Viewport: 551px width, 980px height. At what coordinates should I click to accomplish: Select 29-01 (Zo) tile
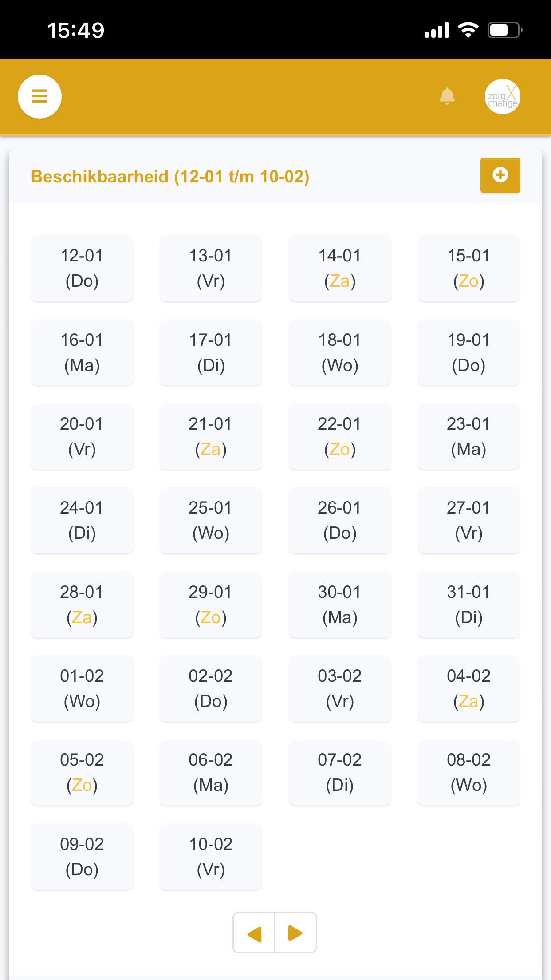point(211,605)
